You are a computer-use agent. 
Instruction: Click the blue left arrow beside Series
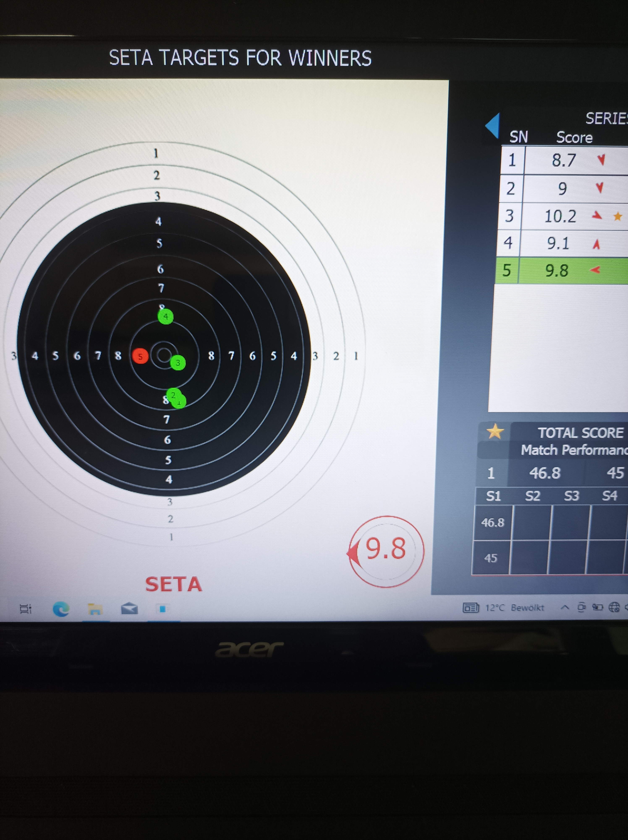pos(493,125)
